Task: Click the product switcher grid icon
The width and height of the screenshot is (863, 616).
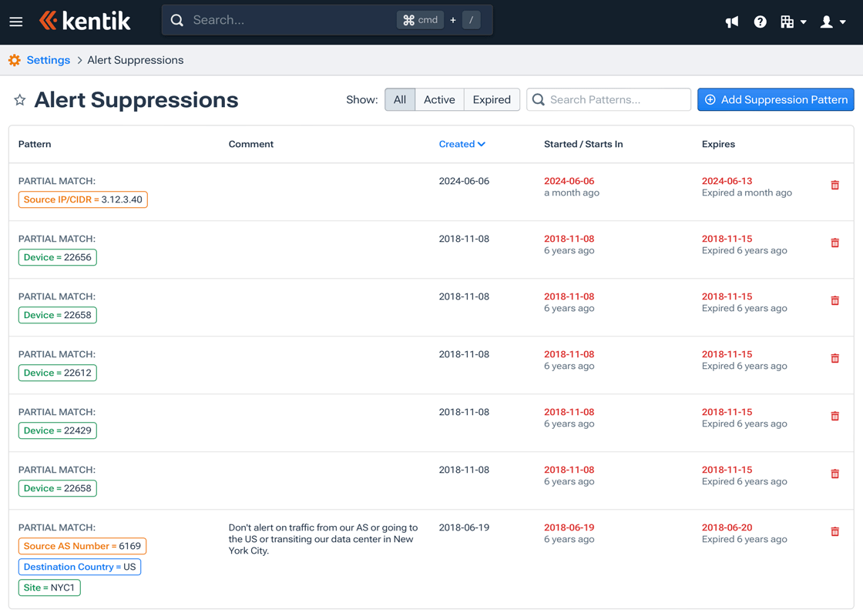Action: (x=789, y=22)
